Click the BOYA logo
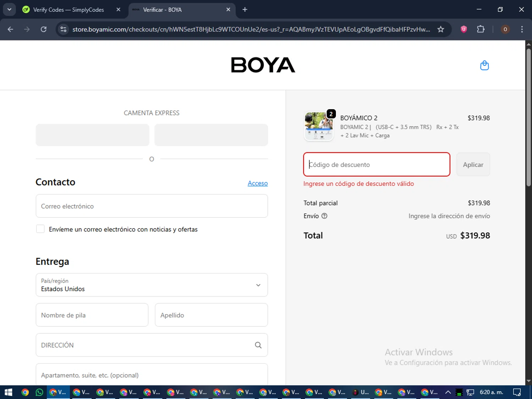Viewport: 532px width, 399px height. pyautogui.click(x=263, y=65)
